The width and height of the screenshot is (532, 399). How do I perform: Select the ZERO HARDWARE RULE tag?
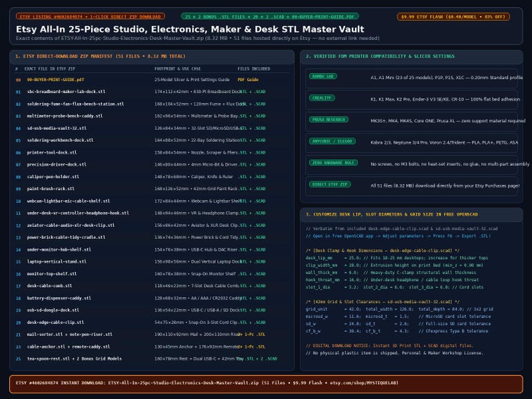point(333,163)
